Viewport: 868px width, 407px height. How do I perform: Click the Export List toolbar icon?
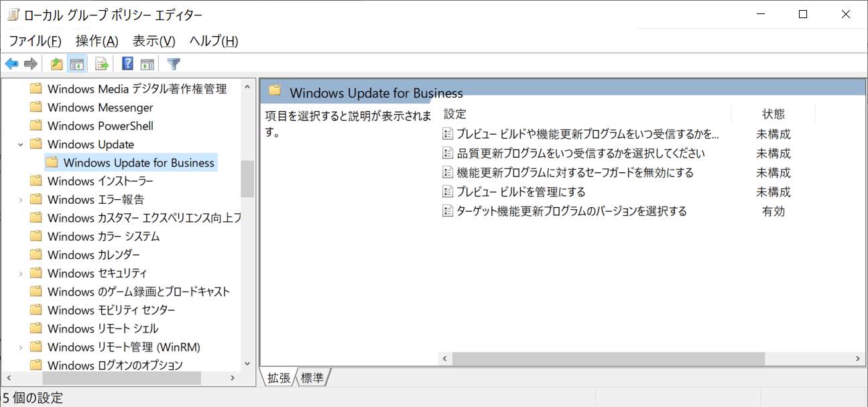point(102,64)
